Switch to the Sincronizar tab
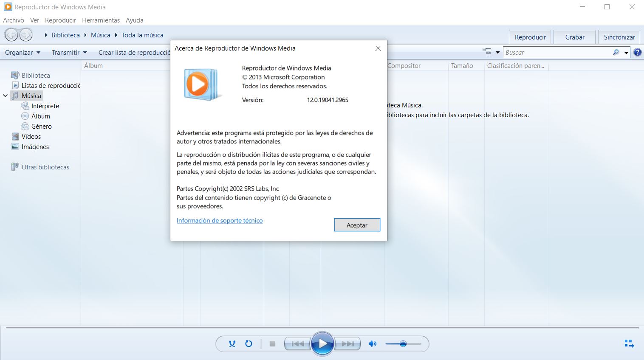The image size is (644, 360). point(619,37)
